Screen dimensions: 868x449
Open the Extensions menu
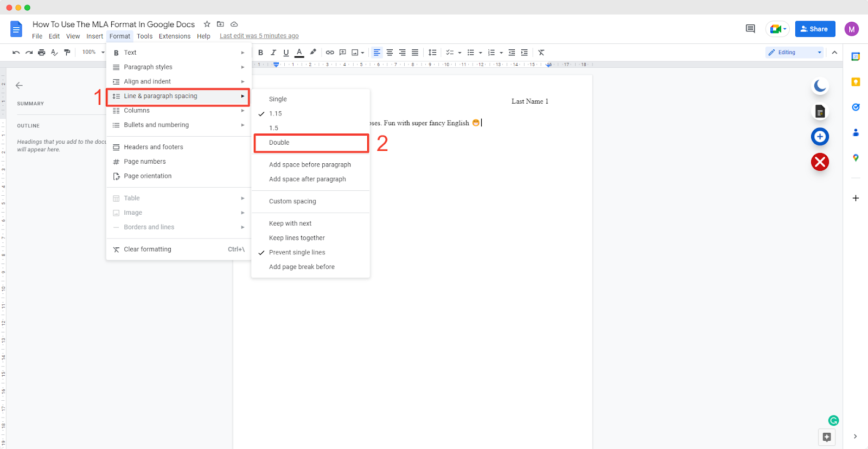coord(175,36)
